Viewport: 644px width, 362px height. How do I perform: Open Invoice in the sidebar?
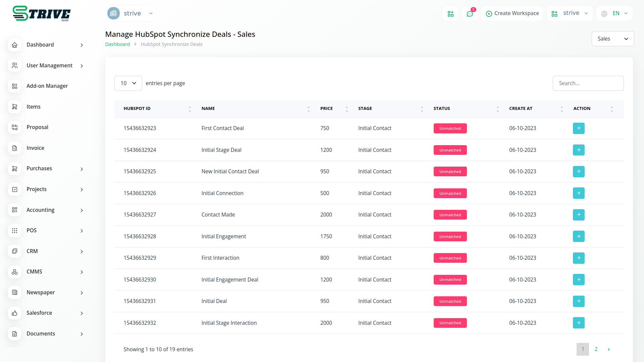35,148
